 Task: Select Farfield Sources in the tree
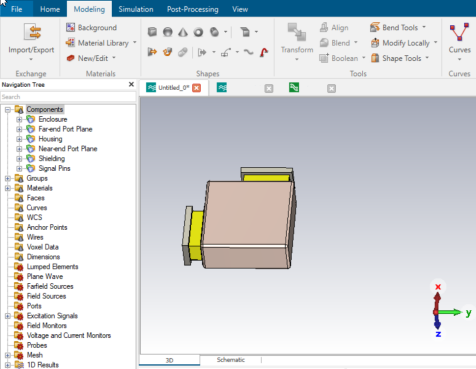tap(50, 286)
